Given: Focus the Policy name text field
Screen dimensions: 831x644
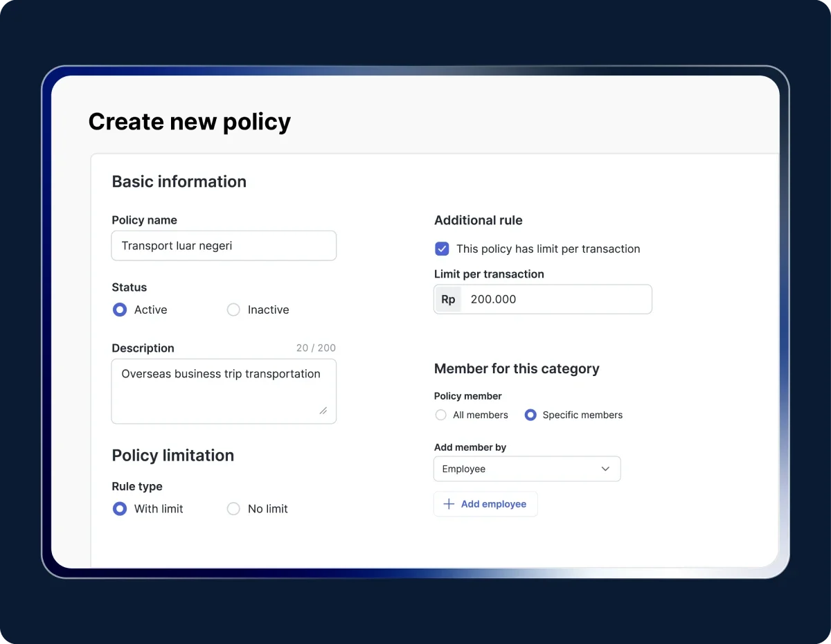Looking at the screenshot, I should [224, 246].
